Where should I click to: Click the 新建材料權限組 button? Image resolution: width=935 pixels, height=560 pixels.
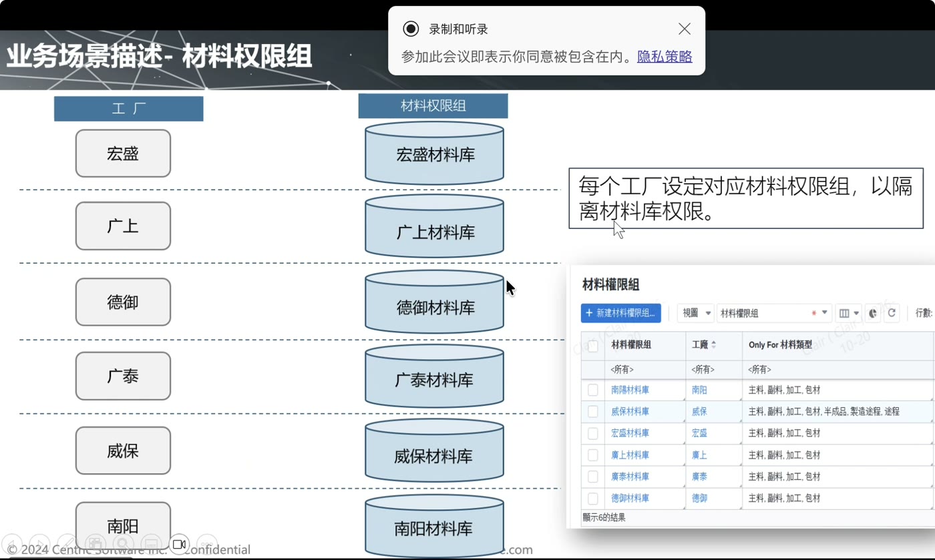(x=620, y=313)
